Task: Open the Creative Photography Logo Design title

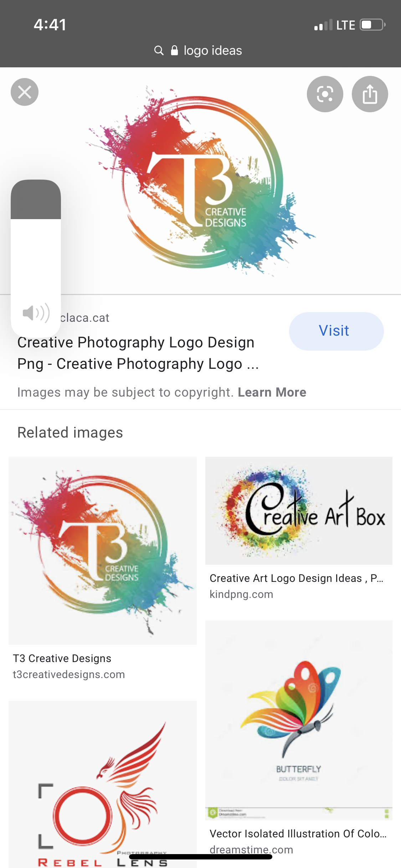Action: (138, 353)
